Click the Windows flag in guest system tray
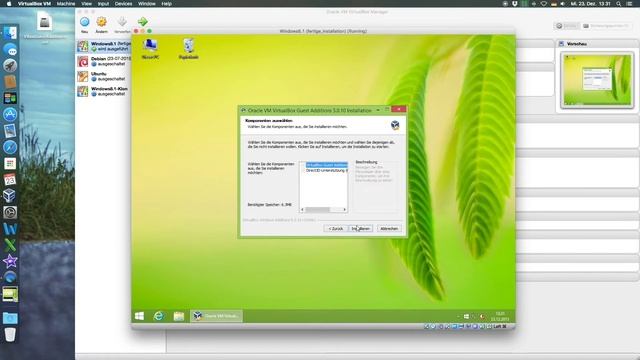 tap(466, 316)
